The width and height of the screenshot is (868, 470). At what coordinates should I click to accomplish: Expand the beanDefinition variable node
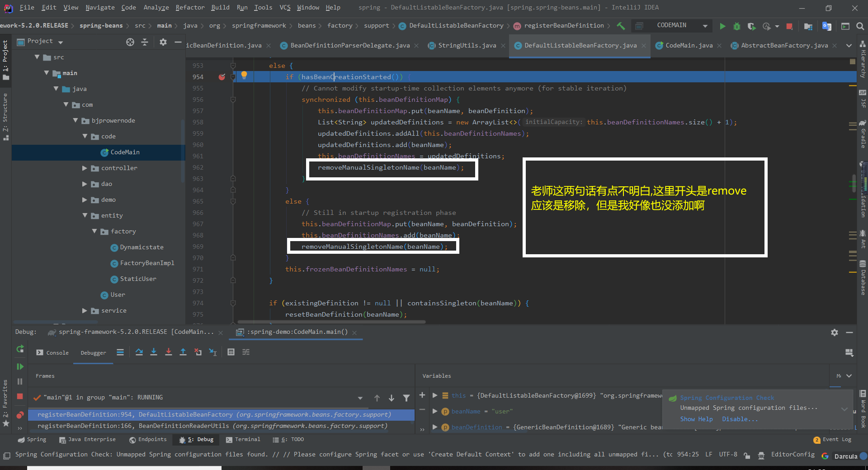point(435,427)
